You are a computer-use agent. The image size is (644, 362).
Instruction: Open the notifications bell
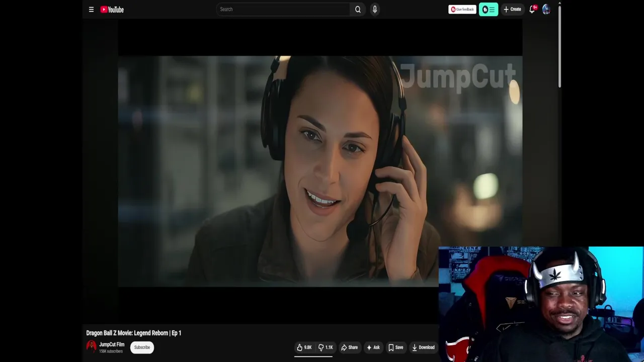coord(532,9)
